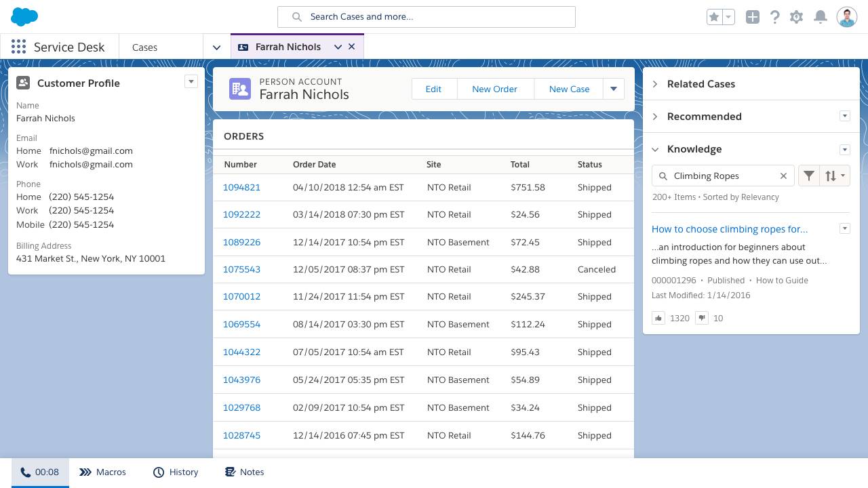Open order number 1070012
This screenshot has height=488, width=868.
pos(241,297)
